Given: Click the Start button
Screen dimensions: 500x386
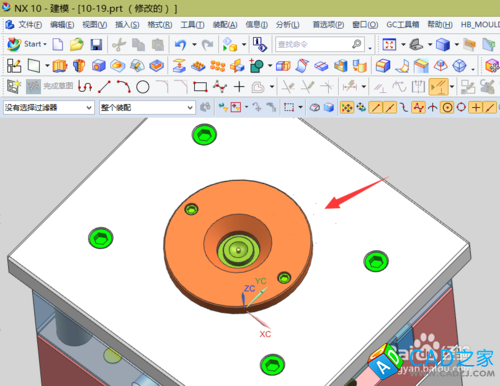Looking at the screenshot, I should (x=27, y=44).
